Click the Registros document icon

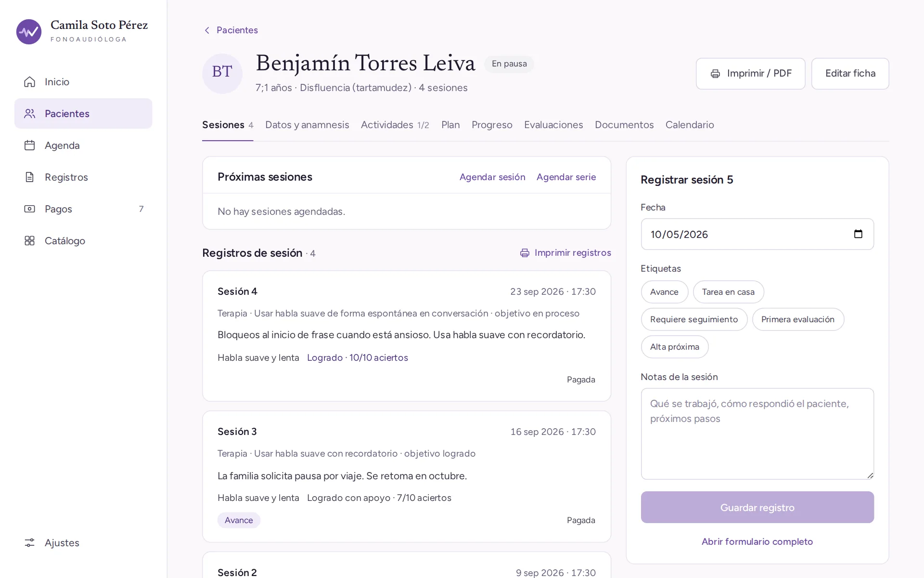[29, 177]
